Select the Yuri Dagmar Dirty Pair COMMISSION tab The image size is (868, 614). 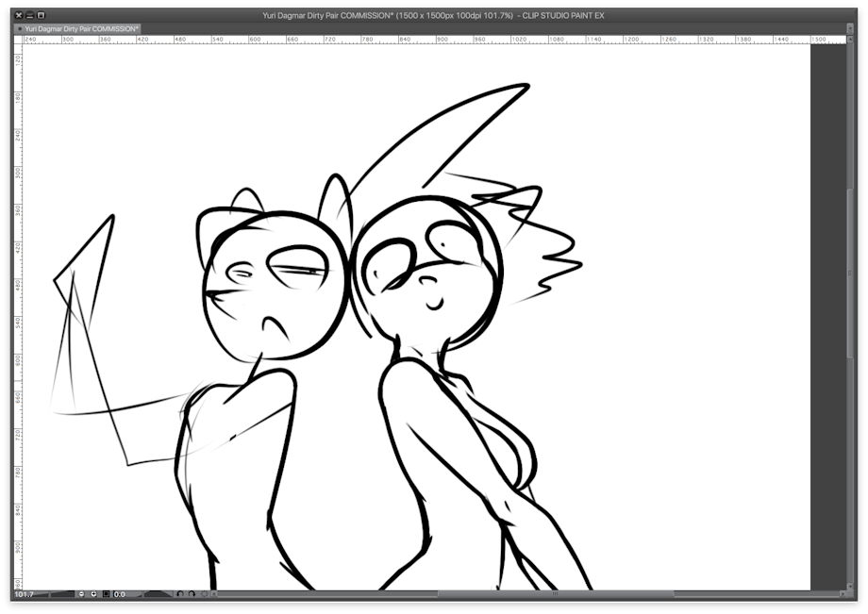coord(81,29)
